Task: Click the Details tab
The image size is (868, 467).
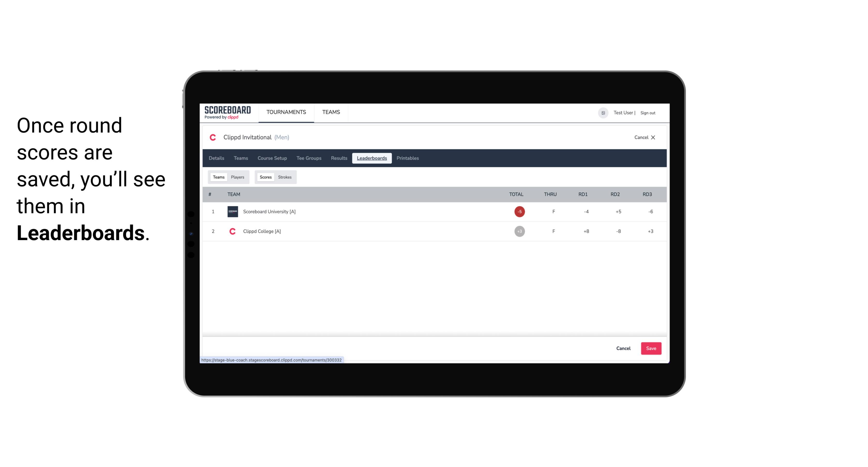Action: (x=216, y=158)
